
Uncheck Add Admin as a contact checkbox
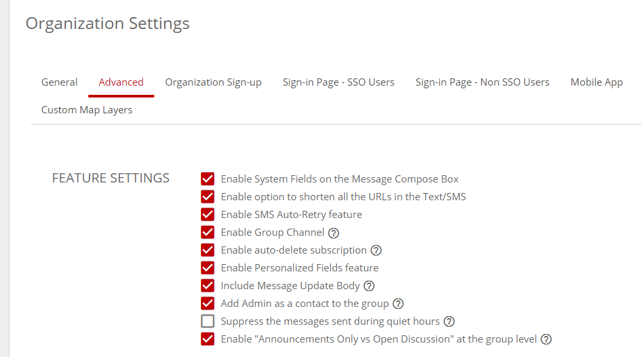(x=208, y=304)
